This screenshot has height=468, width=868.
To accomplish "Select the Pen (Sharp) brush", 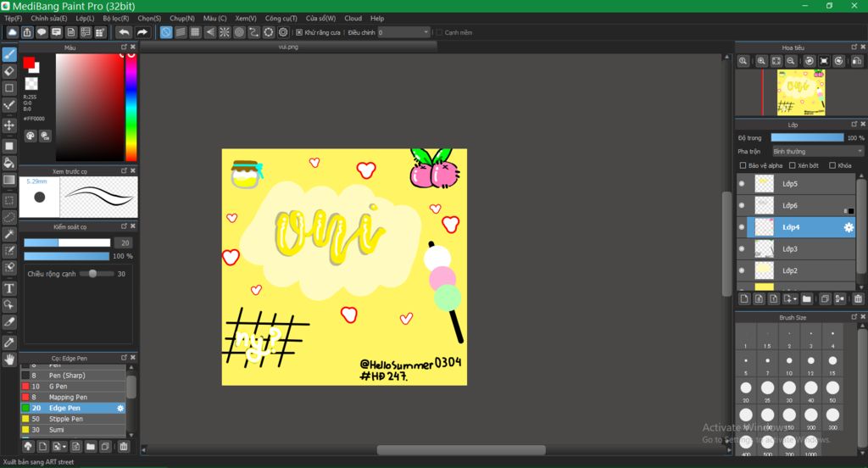I will coord(73,376).
